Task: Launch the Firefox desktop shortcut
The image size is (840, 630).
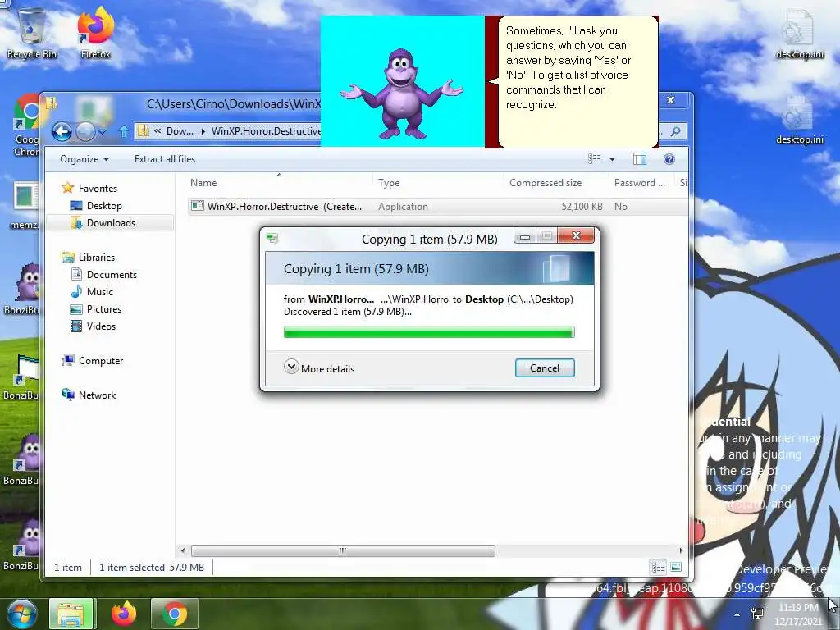Action: 95,32
